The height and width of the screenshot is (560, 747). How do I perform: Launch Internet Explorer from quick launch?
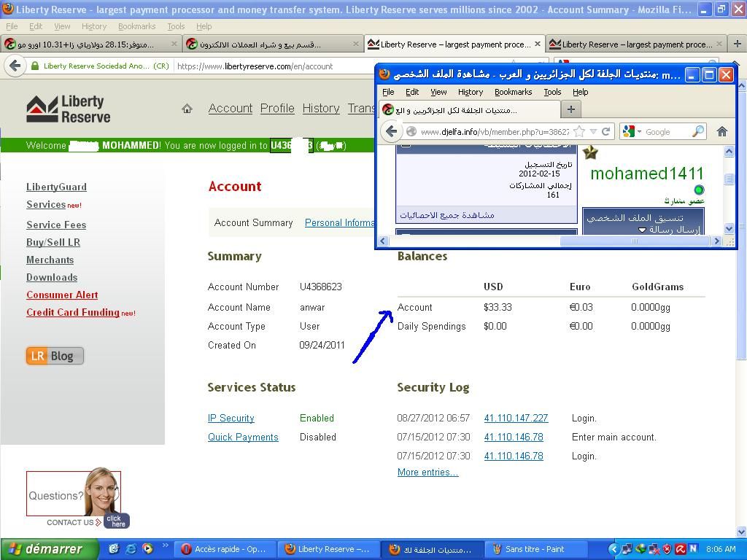point(131,549)
